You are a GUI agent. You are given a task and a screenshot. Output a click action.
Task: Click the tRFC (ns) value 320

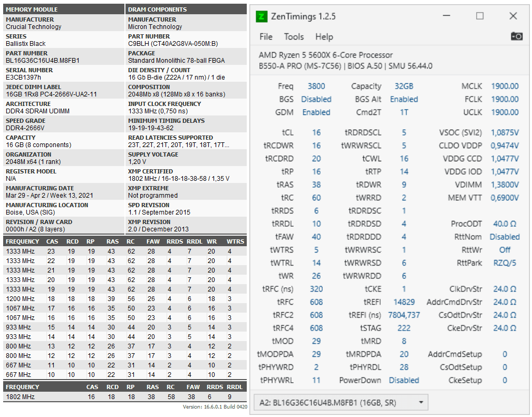click(x=316, y=289)
